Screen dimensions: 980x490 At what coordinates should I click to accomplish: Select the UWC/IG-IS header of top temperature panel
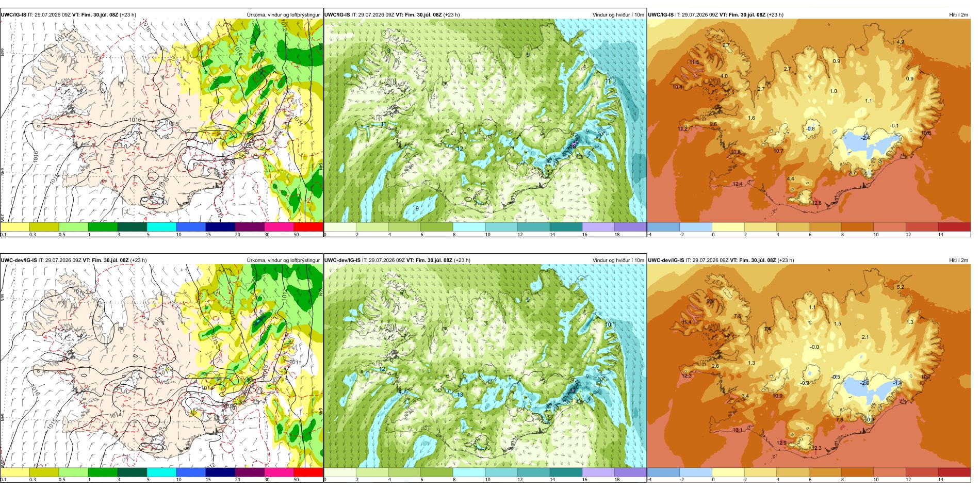click(661, 15)
